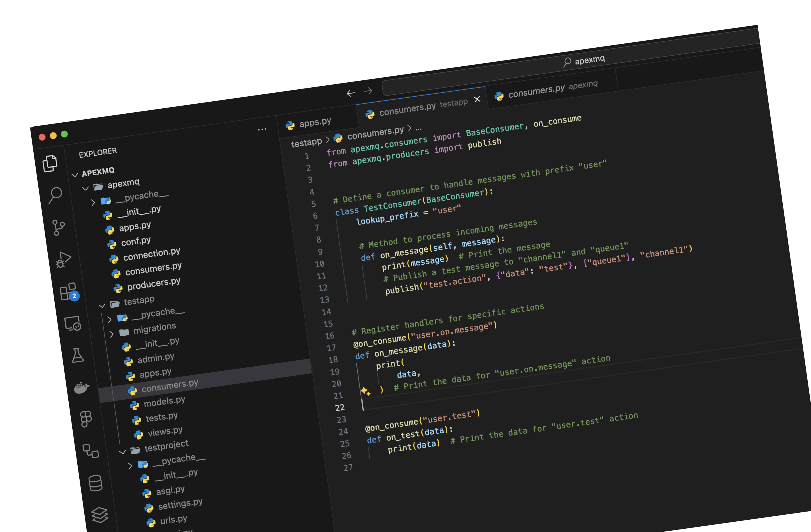The image size is (811, 532).
Task: Go forward with the right arrow
Action: point(368,91)
